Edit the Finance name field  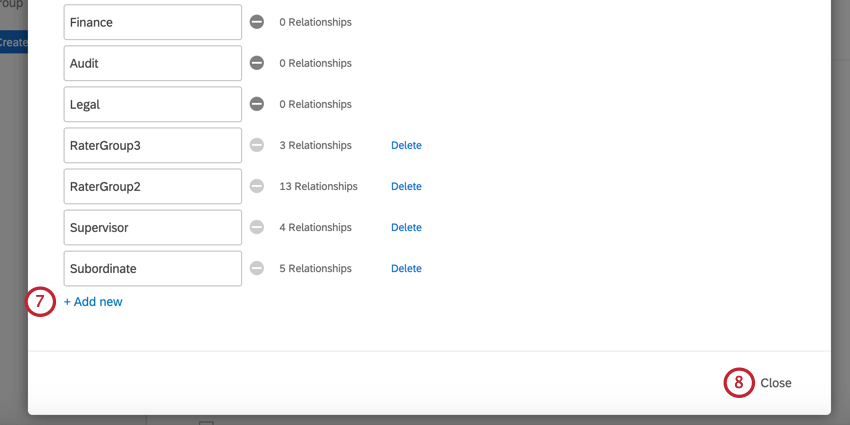(x=153, y=22)
